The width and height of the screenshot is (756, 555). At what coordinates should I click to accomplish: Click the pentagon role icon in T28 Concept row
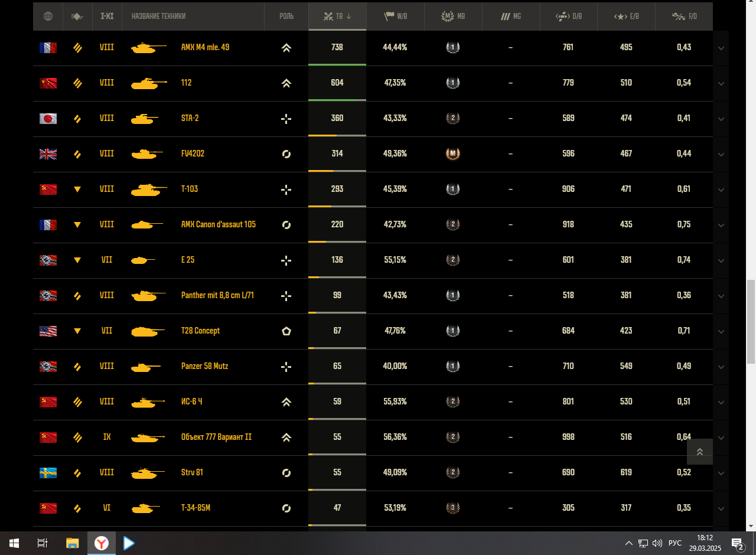(x=286, y=331)
